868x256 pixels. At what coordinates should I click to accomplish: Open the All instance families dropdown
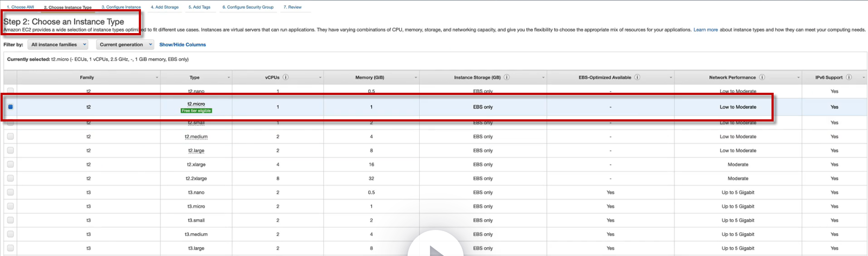[58, 44]
